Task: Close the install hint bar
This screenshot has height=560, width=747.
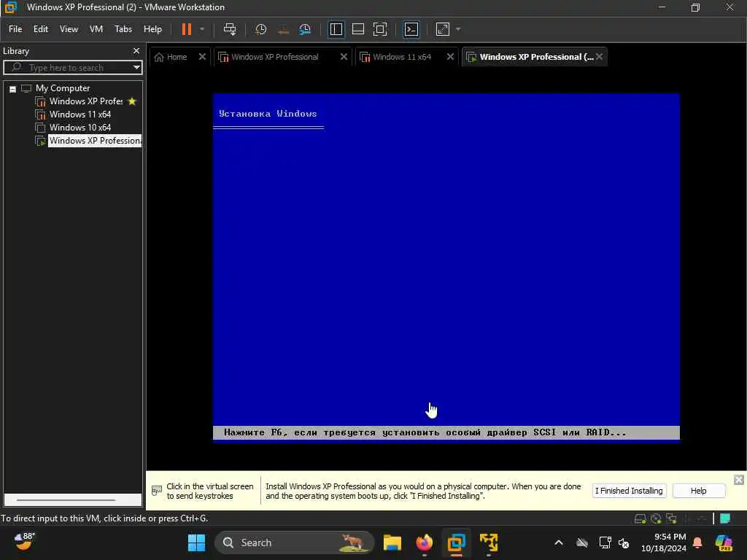Action: point(738,480)
